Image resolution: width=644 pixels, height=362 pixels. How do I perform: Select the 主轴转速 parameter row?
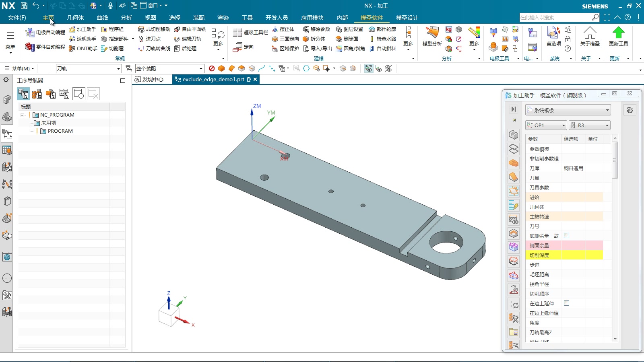click(x=564, y=216)
